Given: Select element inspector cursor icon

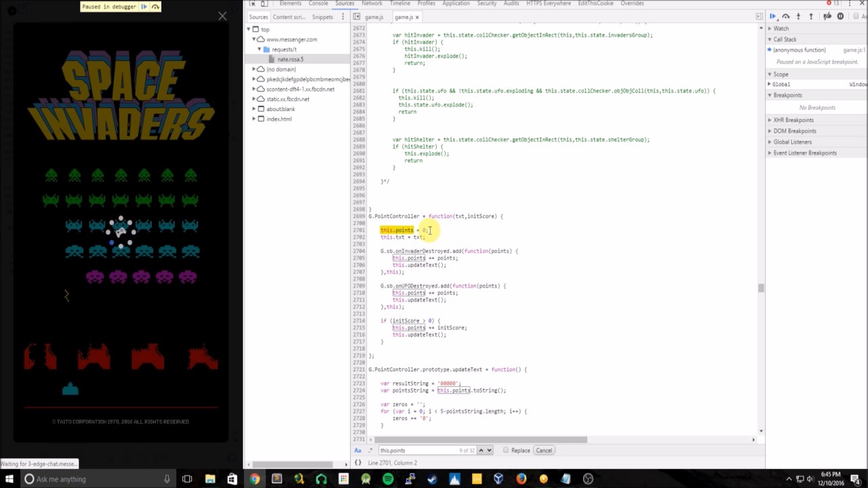Looking at the screenshot, I should [252, 3].
